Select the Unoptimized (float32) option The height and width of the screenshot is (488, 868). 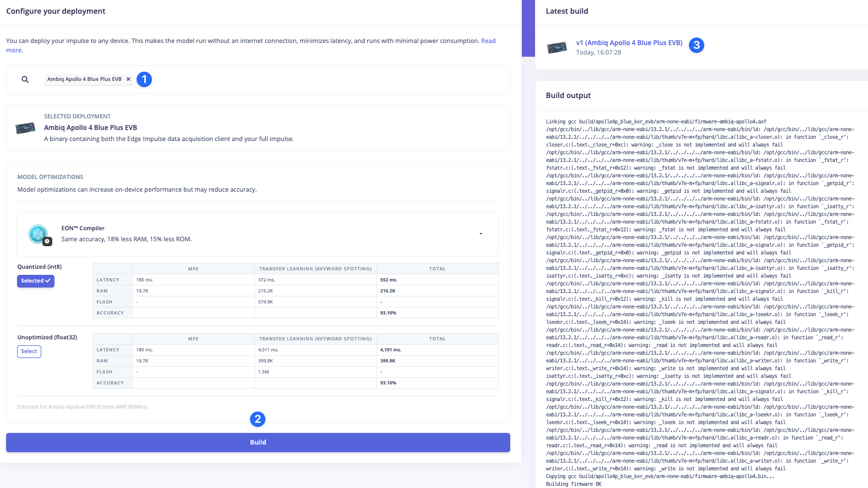click(29, 351)
